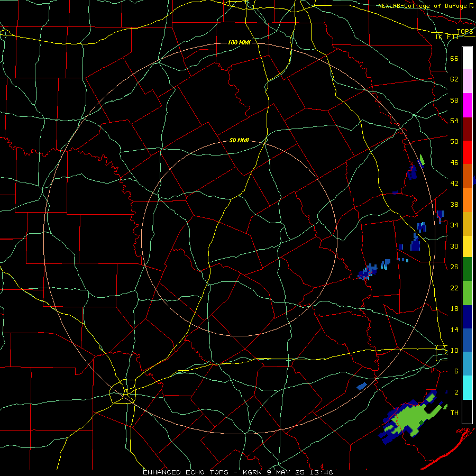Click the '2' legend value
476x476 pixels.
click(456, 392)
